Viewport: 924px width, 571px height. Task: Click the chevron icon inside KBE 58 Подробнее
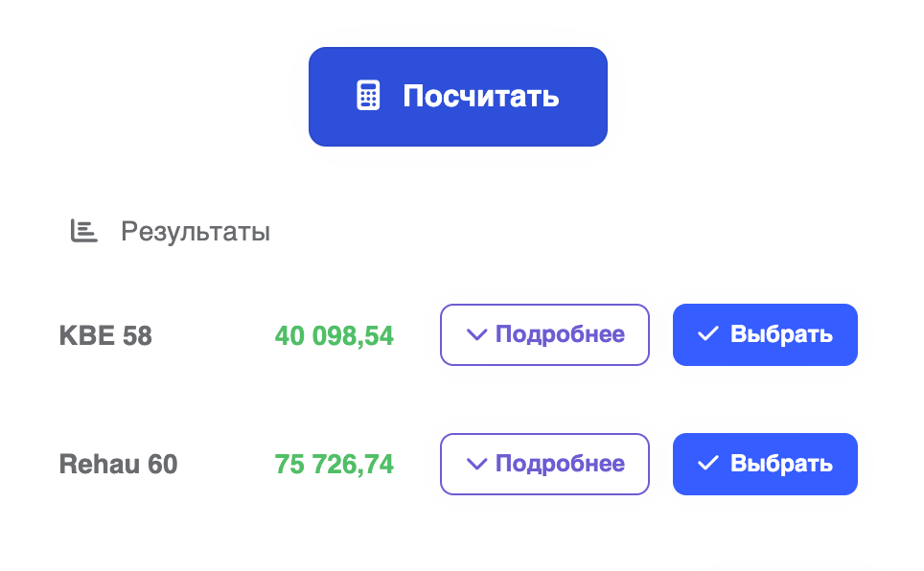tap(475, 334)
